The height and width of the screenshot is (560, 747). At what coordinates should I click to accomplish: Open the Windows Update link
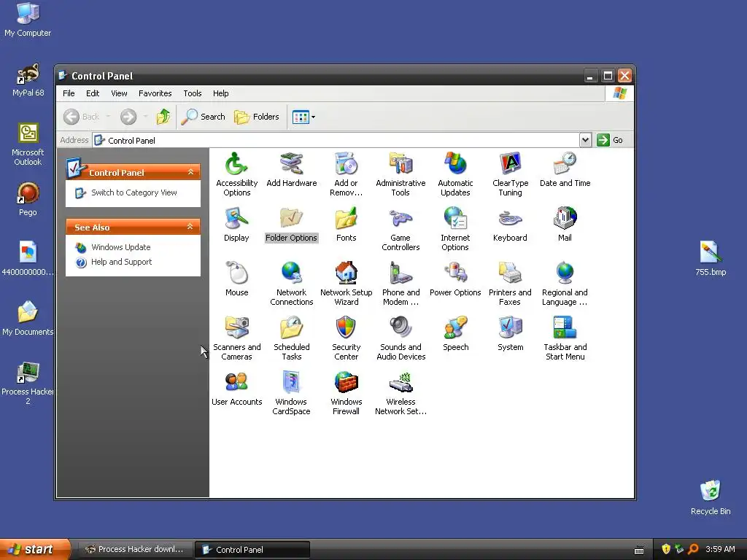pos(120,247)
